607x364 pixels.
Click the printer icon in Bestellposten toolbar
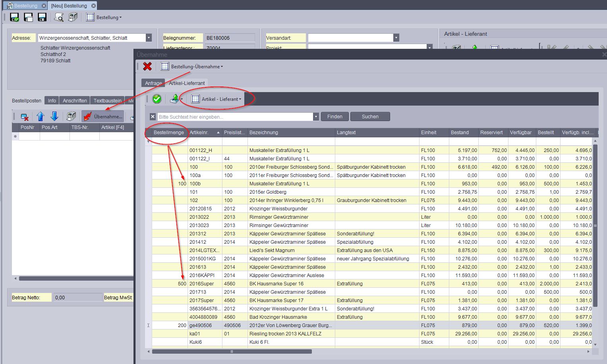[71, 116]
